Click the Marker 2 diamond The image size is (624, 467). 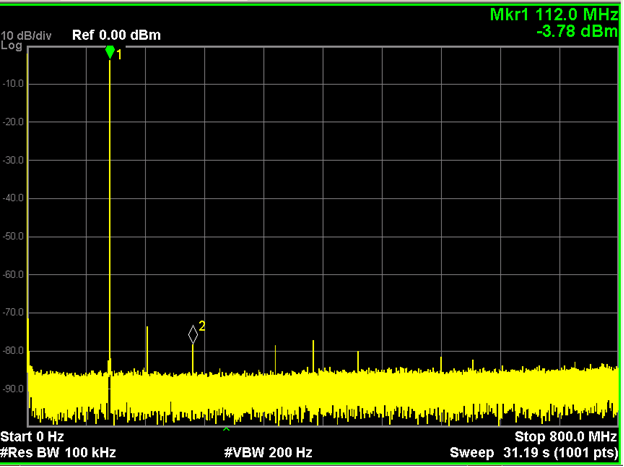[193, 334]
